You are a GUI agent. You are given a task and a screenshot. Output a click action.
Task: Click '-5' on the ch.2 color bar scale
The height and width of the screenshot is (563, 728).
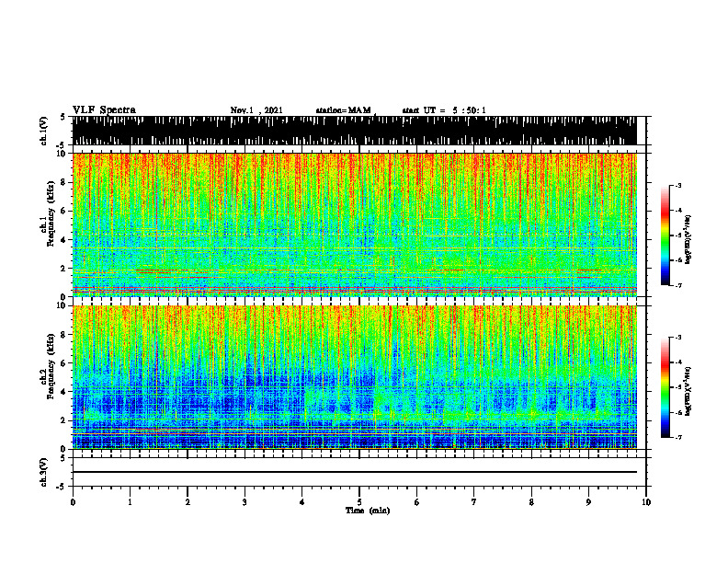678,387
